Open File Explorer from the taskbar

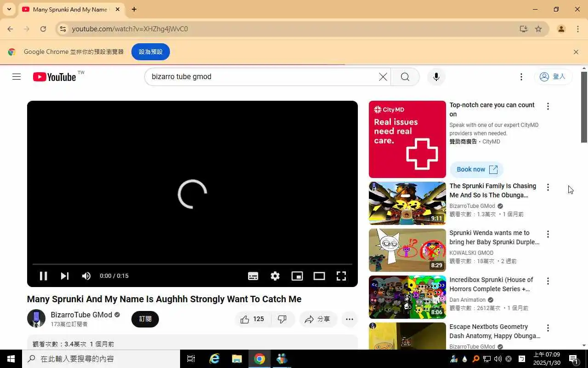[x=237, y=359]
